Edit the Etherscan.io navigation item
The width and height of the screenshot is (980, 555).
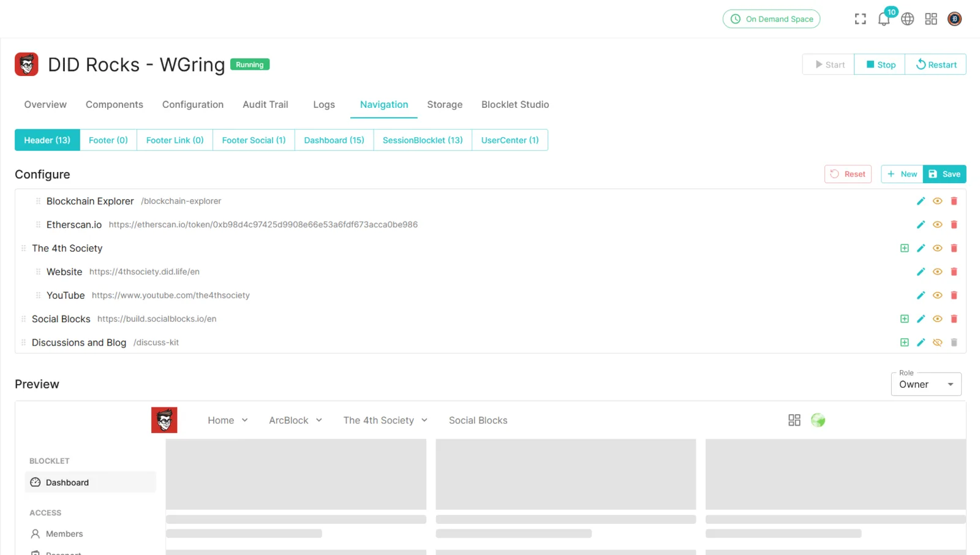[921, 225]
